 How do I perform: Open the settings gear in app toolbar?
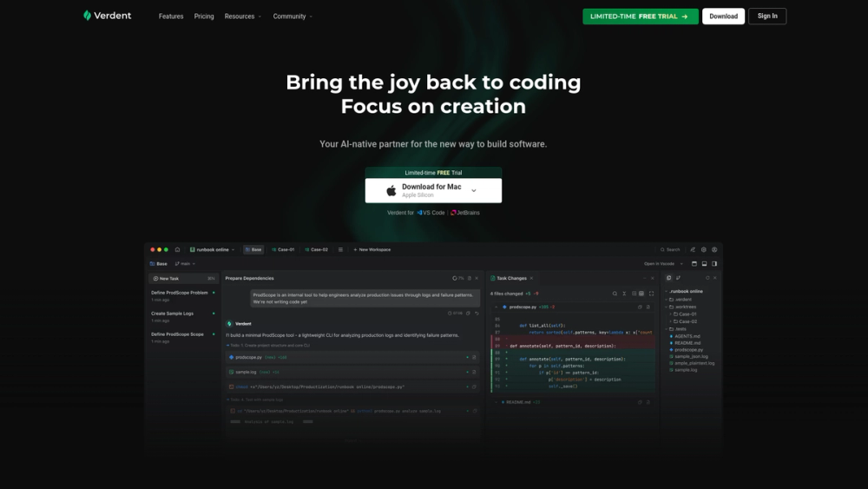coord(704,250)
